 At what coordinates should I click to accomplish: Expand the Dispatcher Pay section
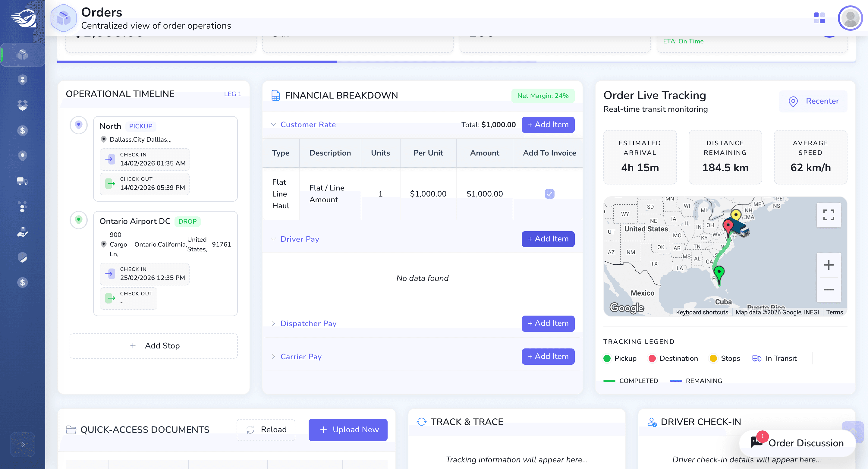click(x=273, y=323)
